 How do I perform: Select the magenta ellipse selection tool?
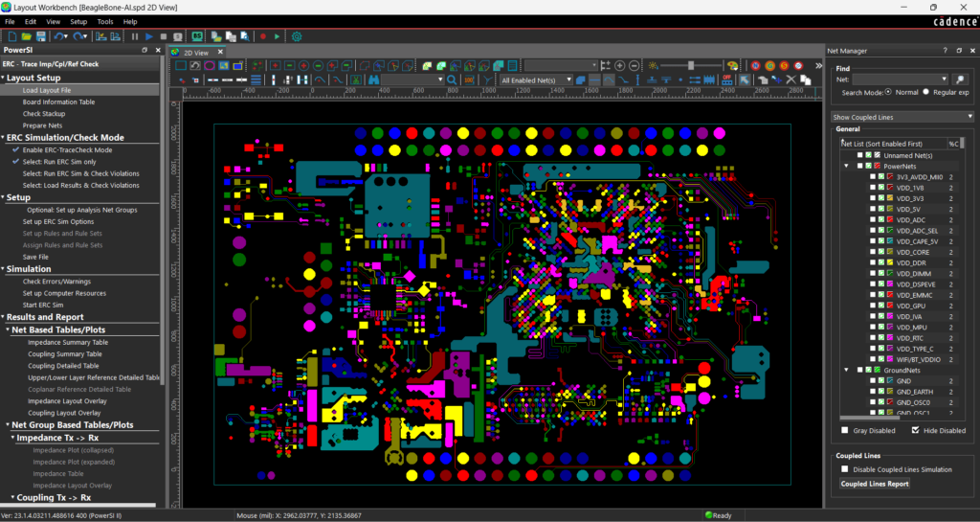[x=210, y=66]
